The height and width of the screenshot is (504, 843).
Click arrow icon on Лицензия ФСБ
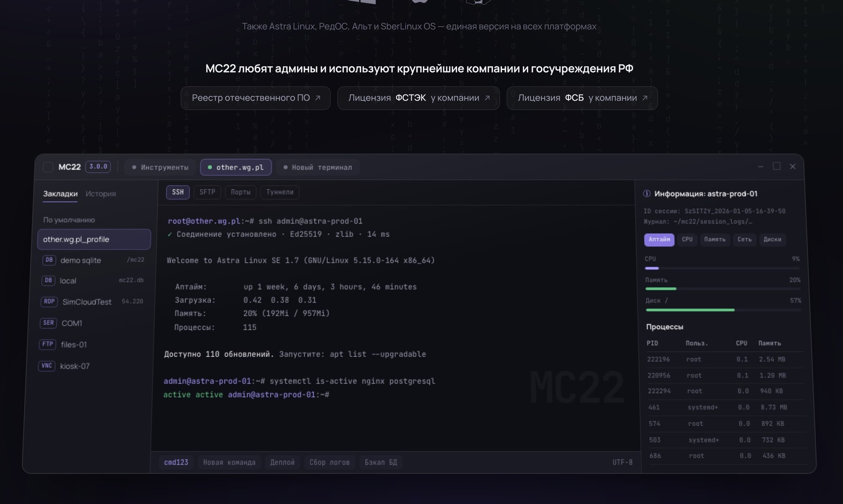pyautogui.click(x=645, y=98)
